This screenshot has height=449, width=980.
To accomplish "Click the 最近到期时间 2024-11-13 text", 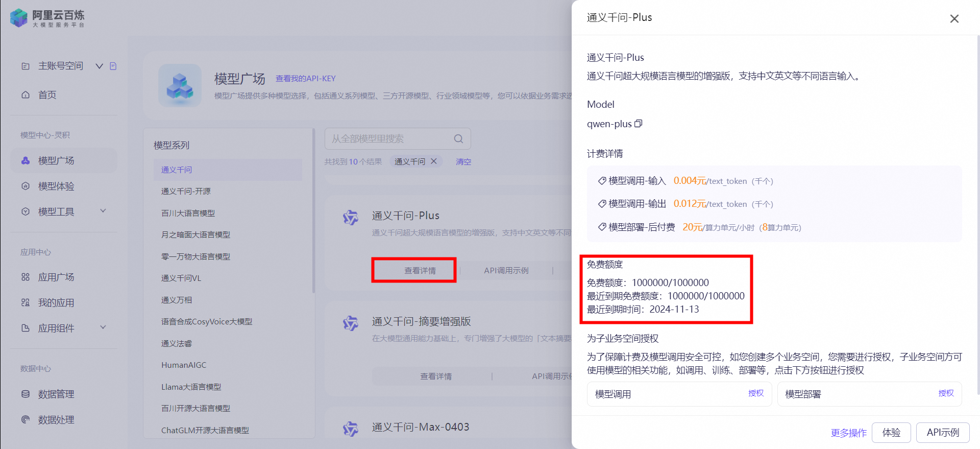I will [x=643, y=309].
